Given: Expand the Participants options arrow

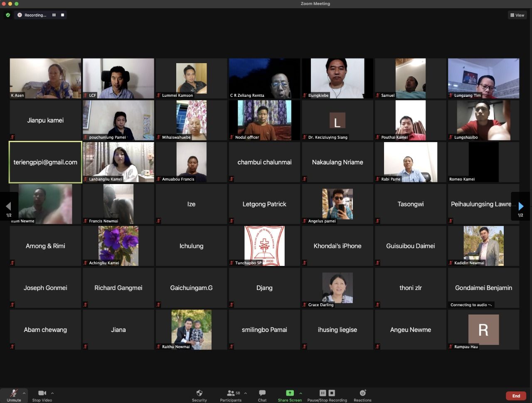Looking at the screenshot, I should [246, 393].
